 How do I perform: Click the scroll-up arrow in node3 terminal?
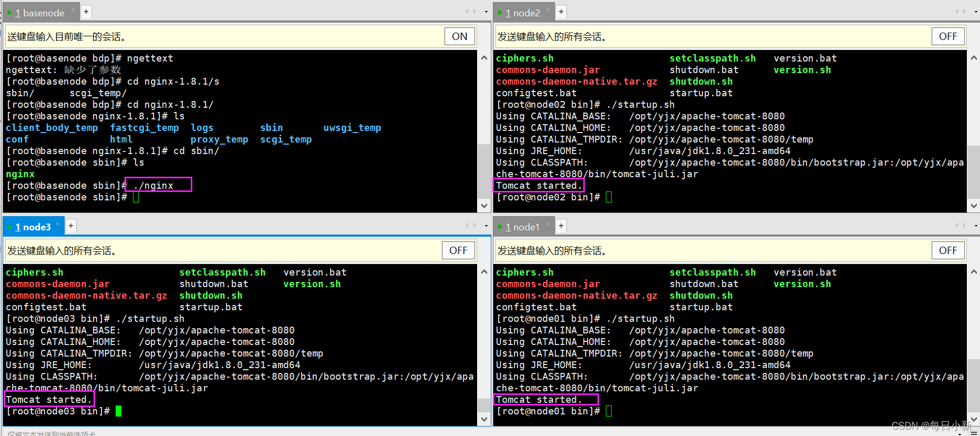pos(484,272)
